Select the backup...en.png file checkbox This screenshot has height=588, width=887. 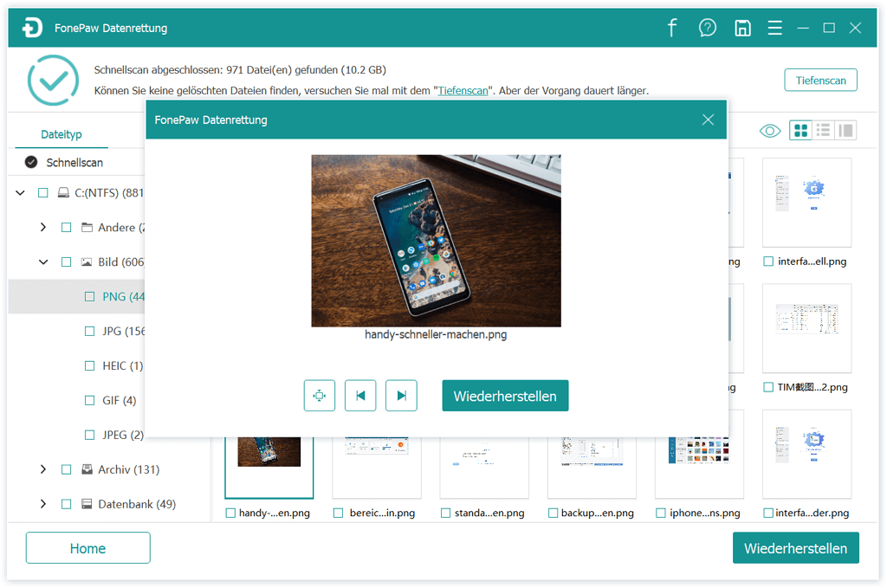tap(554, 514)
